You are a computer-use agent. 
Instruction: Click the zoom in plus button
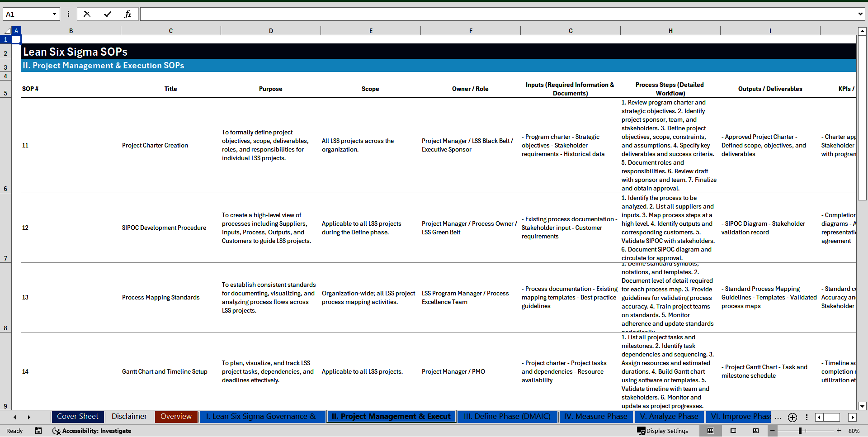pyautogui.click(x=839, y=431)
